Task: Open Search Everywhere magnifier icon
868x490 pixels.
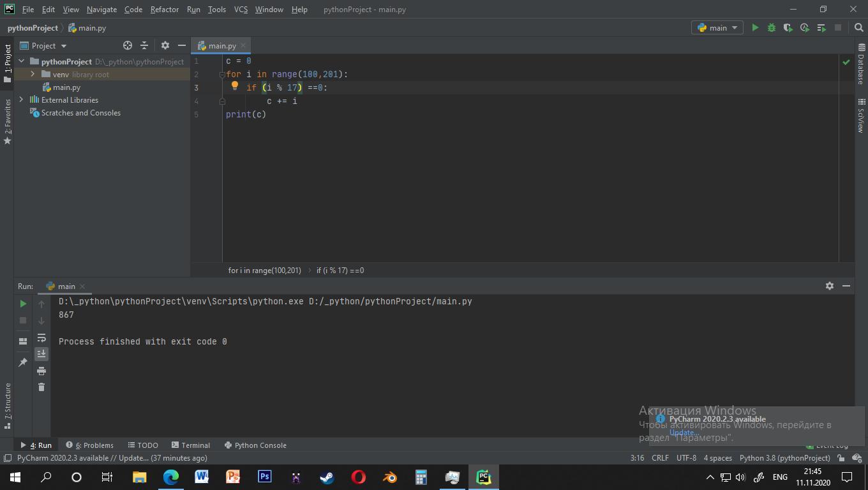Action: [859, 27]
